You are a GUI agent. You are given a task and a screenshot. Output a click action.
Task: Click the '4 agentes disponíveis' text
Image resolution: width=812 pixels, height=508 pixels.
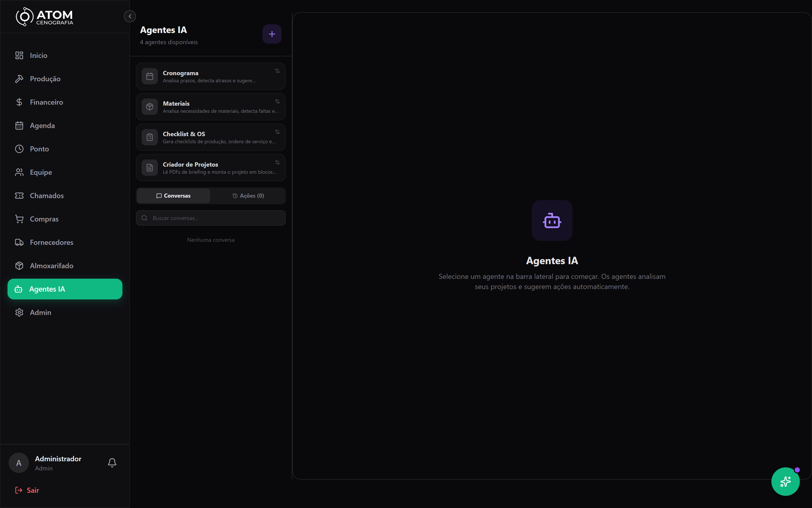click(x=169, y=42)
